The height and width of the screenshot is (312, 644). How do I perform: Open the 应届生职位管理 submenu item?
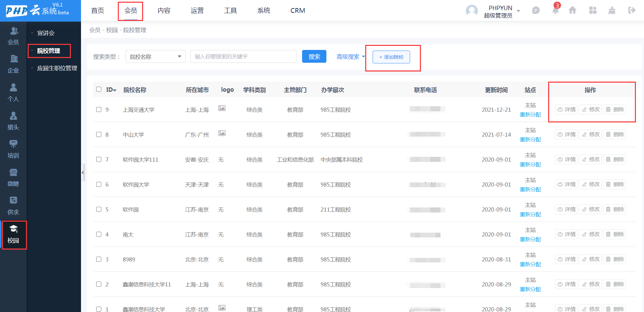pos(57,68)
